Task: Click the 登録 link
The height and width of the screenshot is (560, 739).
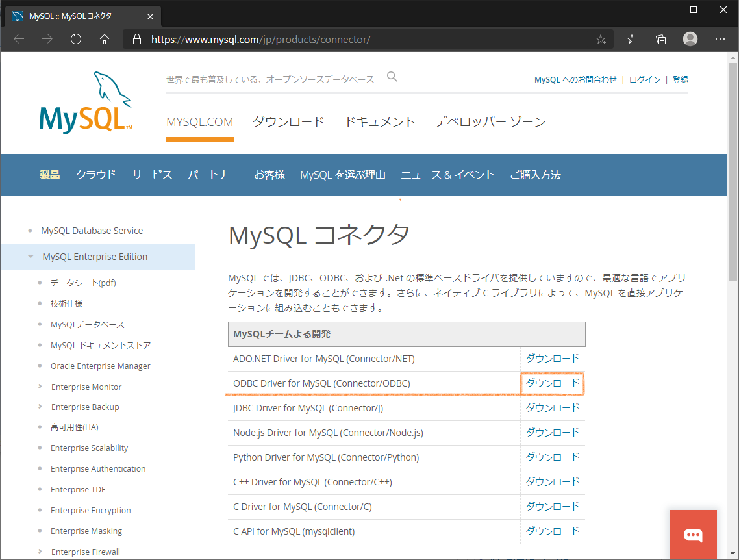Action: (x=681, y=80)
